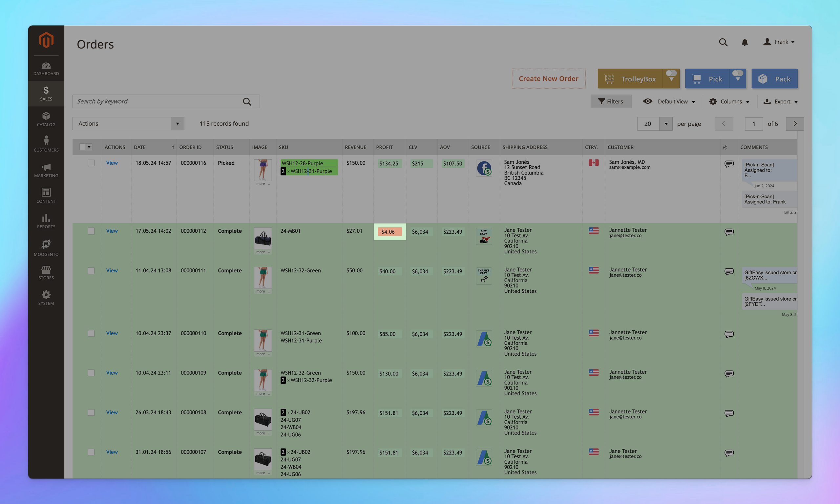Expand the Columns dropdown
Viewport: 840px width, 504px height.
[729, 101]
